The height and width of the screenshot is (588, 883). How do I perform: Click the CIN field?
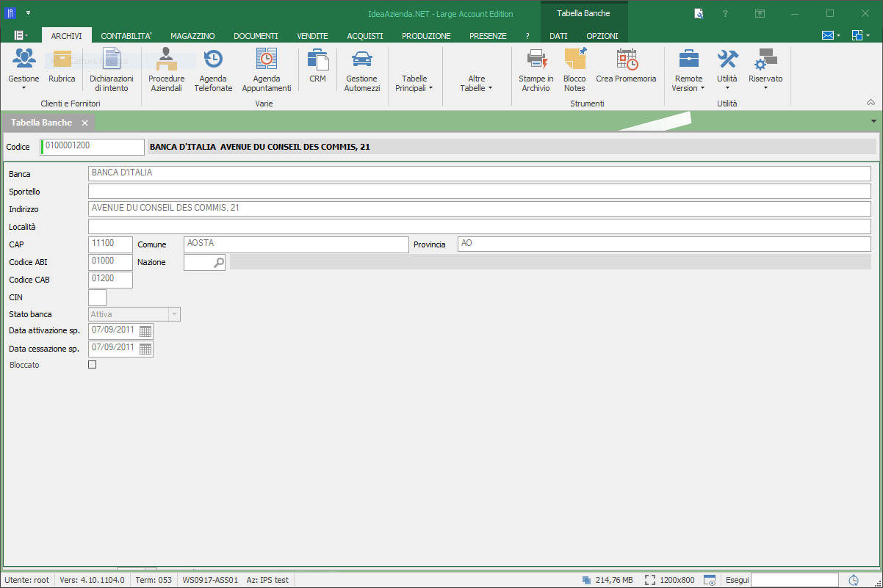pyautogui.click(x=97, y=297)
